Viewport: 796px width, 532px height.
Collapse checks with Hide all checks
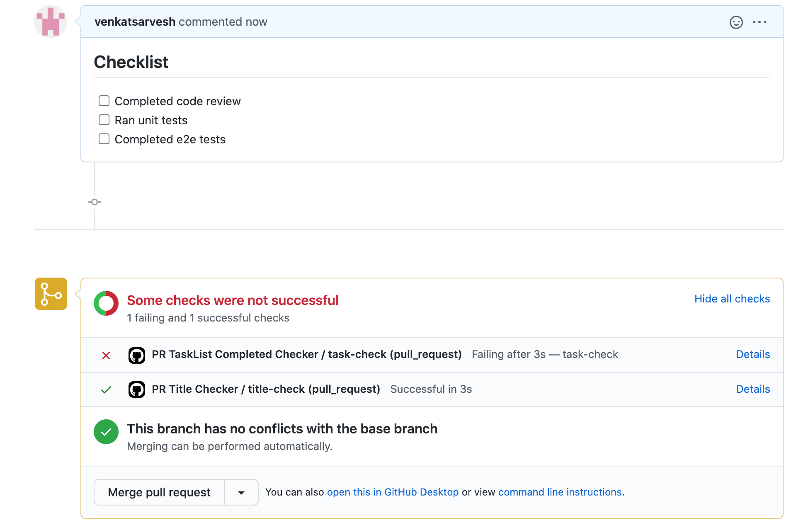732,299
